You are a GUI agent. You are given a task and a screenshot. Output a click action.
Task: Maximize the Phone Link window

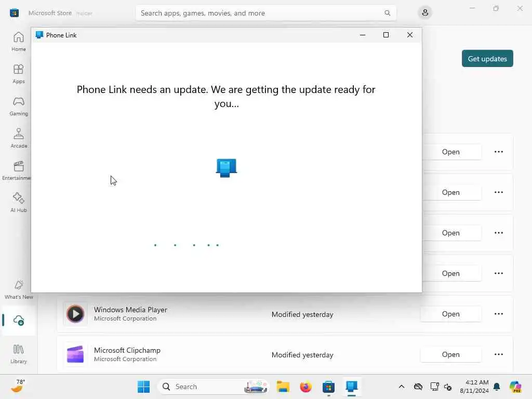pos(386,35)
